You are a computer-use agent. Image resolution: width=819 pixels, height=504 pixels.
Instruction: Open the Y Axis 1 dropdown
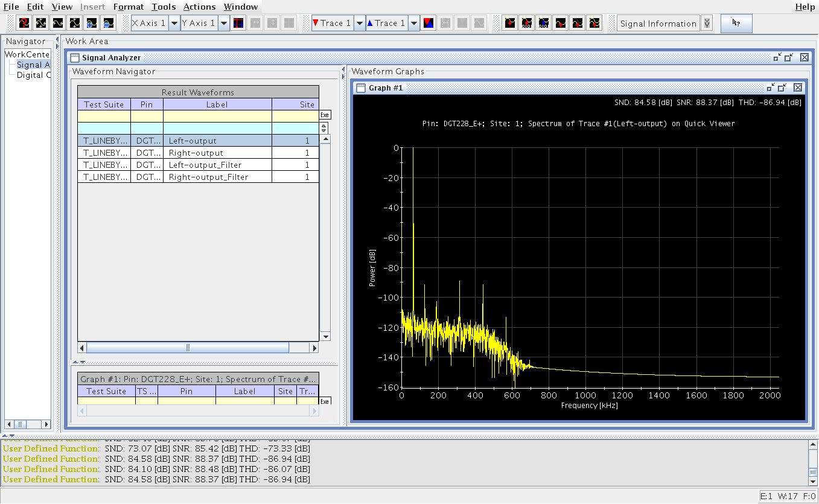coord(223,24)
